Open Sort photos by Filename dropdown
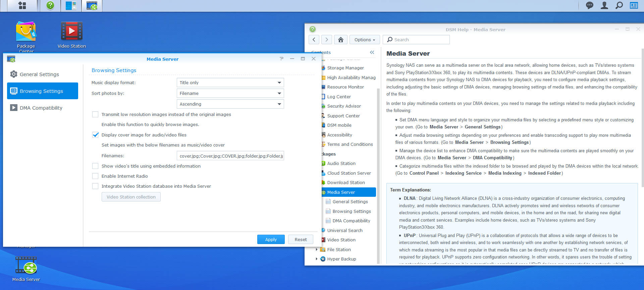Image resolution: width=644 pixels, height=290 pixels. [230, 93]
